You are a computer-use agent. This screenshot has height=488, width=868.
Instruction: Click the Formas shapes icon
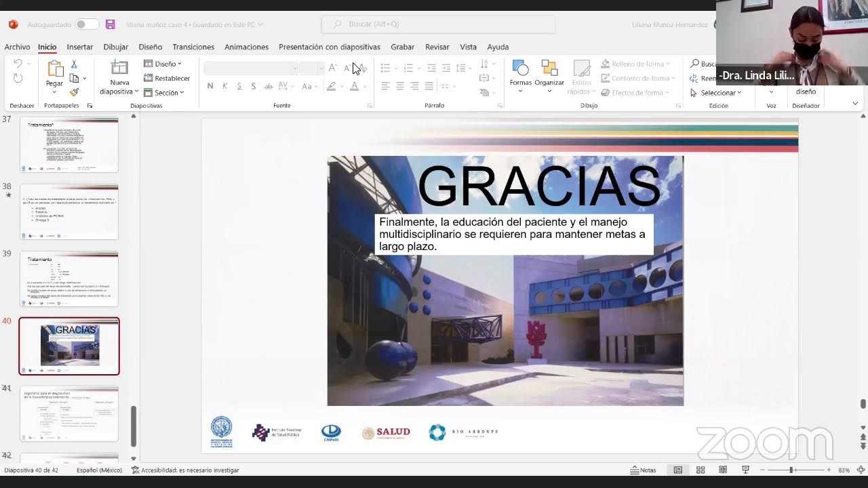click(521, 68)
